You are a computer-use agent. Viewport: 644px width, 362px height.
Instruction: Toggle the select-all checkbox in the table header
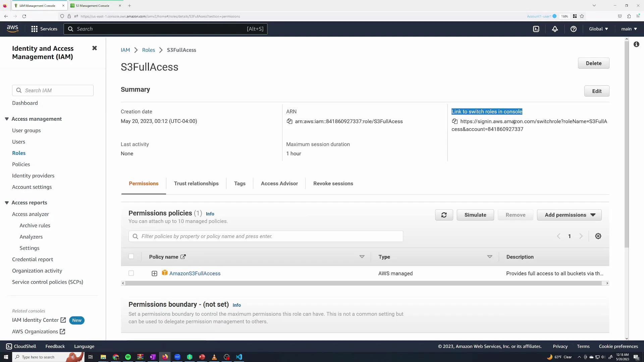click(131, 256)
